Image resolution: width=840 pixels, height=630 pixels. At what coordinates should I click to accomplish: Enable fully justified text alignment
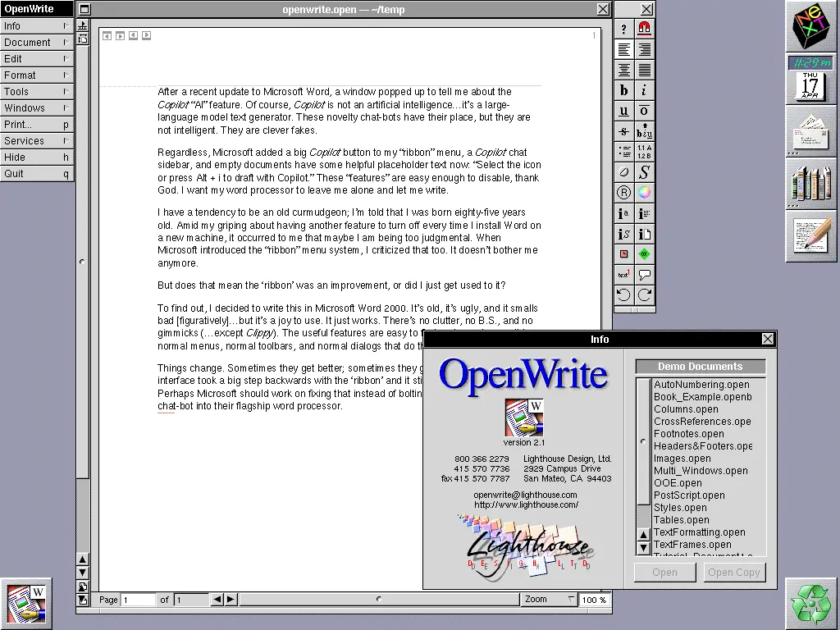[x=645, y=71]
